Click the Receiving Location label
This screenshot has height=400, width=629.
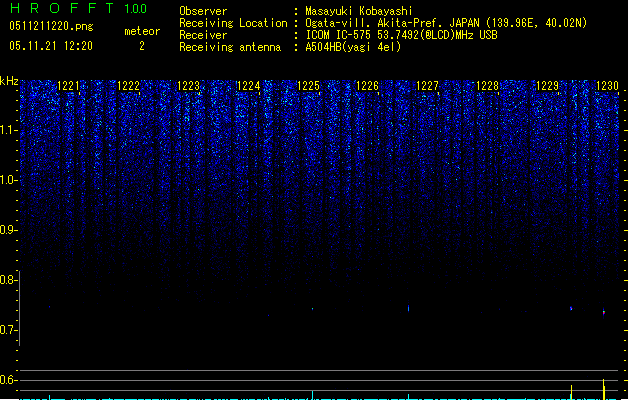click(233, 23)
